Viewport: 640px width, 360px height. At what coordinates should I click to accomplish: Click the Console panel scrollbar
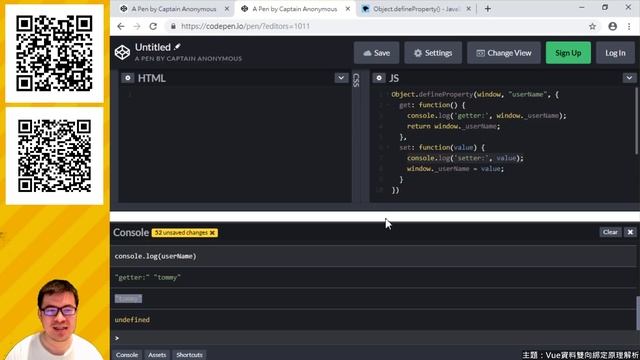(x=638, y=313)
